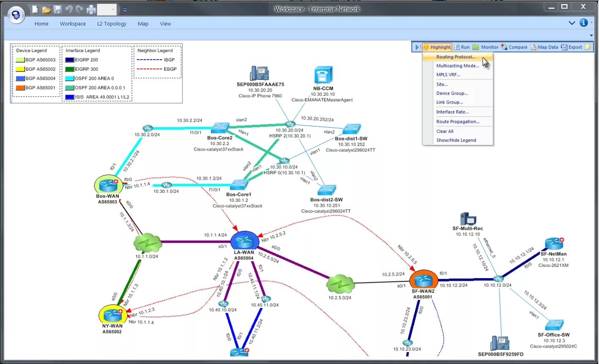
Task: Choose Clear All in Highlight menu
Action: pyautogui.click(x=458, y=131)
